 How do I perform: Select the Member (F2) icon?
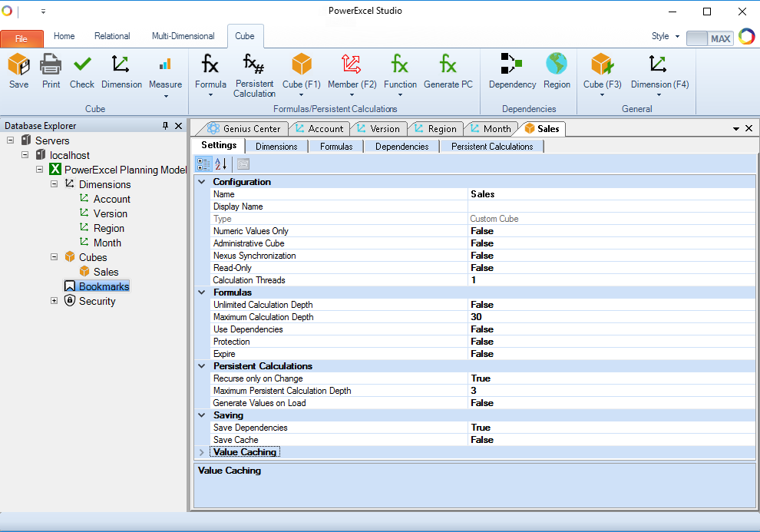[x=352, y=64]
